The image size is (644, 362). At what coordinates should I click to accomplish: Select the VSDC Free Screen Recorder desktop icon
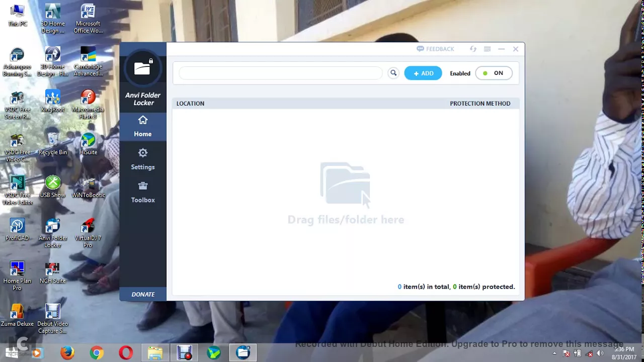pos(18,105)
